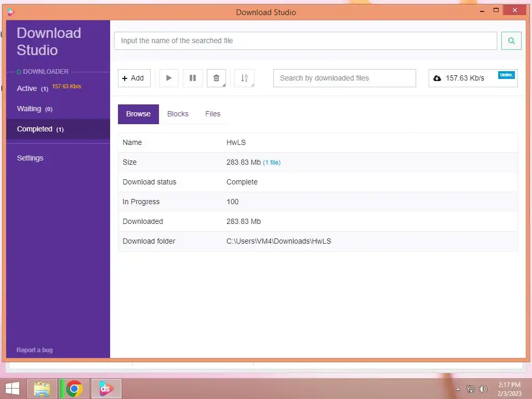Viewport: 532px width, 399px height.
Task: Click the volume speaker tray icon
Action: click(x=483, y=389)
